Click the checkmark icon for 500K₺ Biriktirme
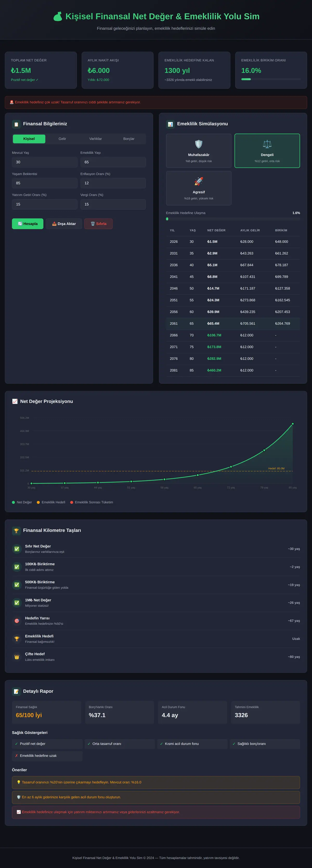This screenshot has width=312, height=868. 17,585
